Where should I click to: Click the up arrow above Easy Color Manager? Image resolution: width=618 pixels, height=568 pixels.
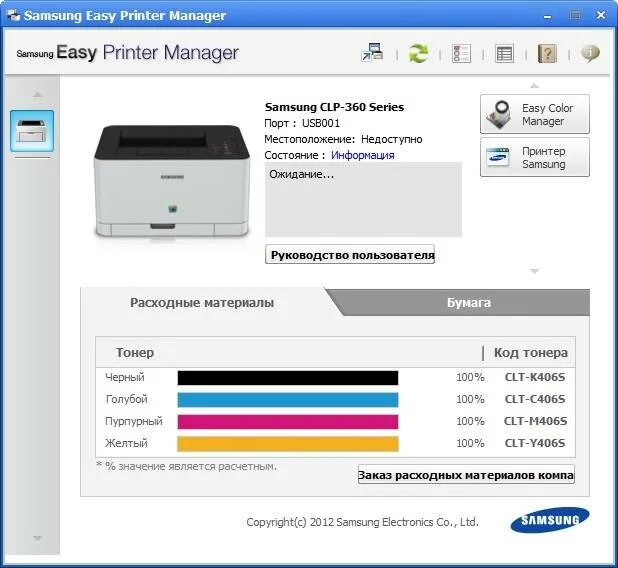[x=534, y=86]
